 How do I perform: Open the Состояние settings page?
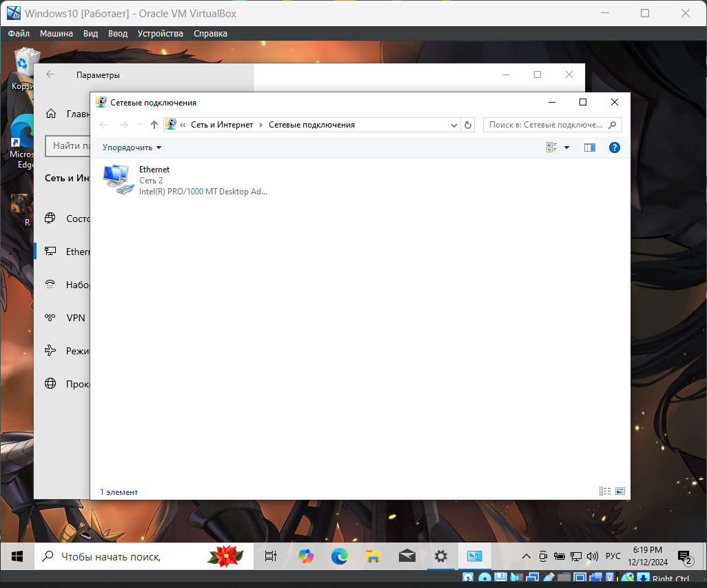tap(62, 219)
